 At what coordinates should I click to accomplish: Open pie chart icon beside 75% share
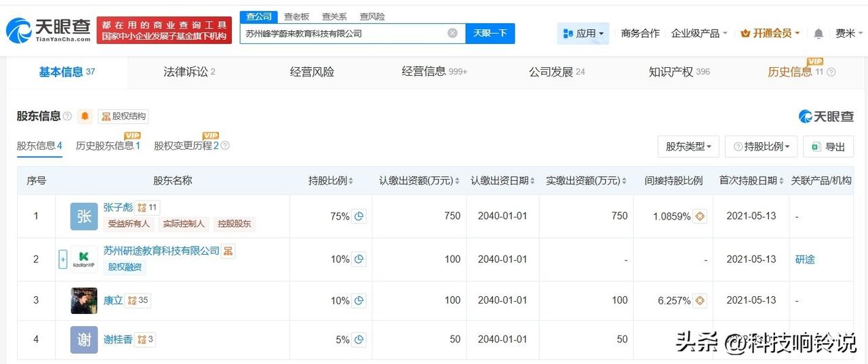(359, 216)
